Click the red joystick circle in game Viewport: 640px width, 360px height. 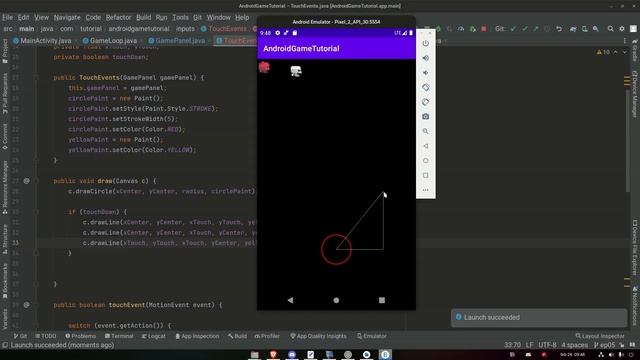336,249
